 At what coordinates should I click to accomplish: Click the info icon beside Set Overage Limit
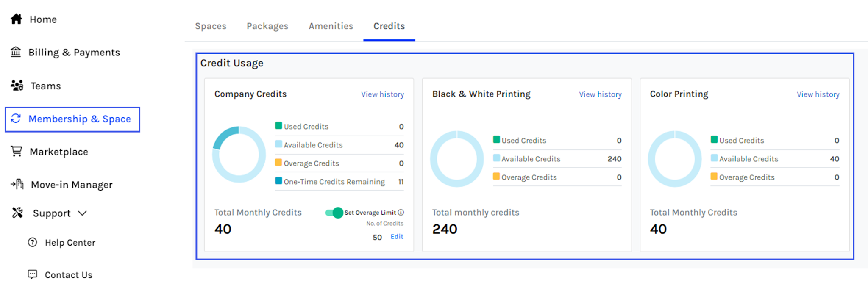401,213
